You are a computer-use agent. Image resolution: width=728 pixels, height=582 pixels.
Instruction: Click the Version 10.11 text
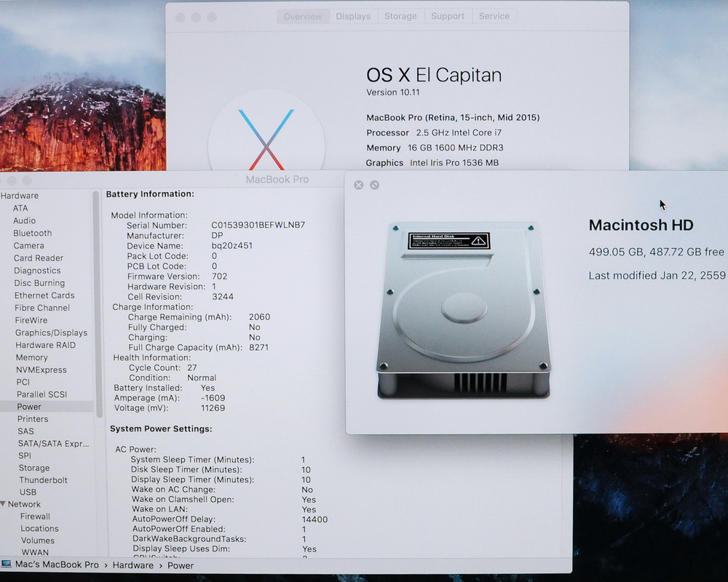[x=393, y=92]
